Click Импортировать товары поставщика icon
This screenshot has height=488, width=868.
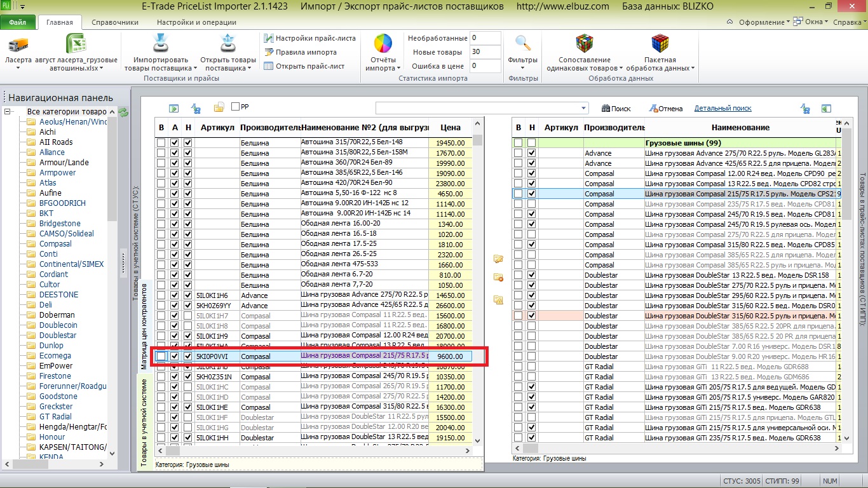160,43
